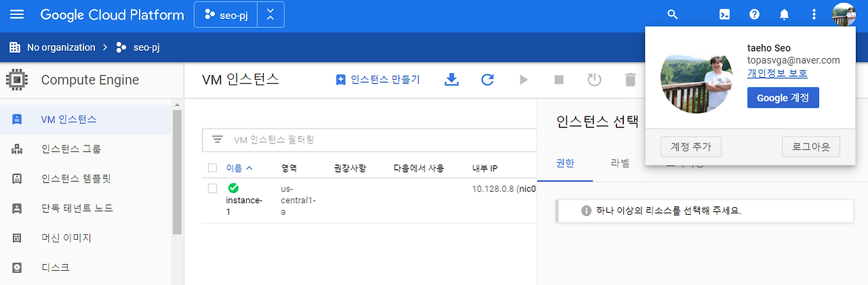Screen dimensions: 868x285
Task: Focus the VM 인스턴스 필터링 field
Action: point(370,140)
